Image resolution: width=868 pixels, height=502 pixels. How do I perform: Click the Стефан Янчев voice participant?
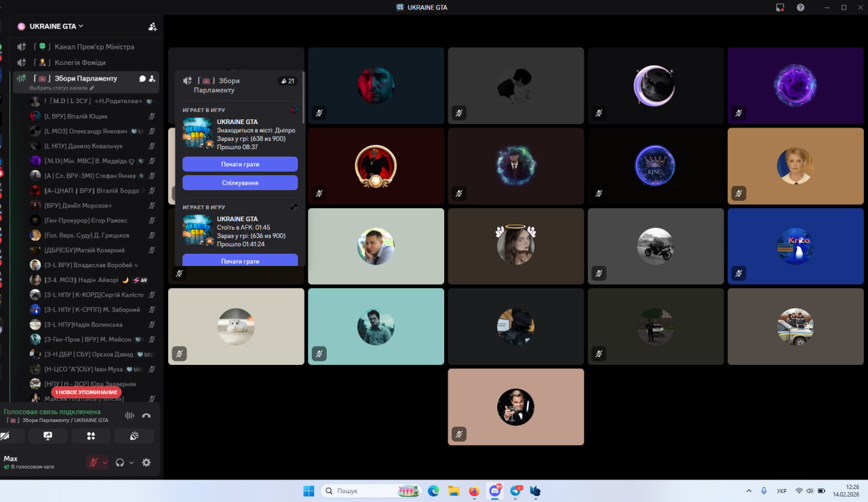93,176
